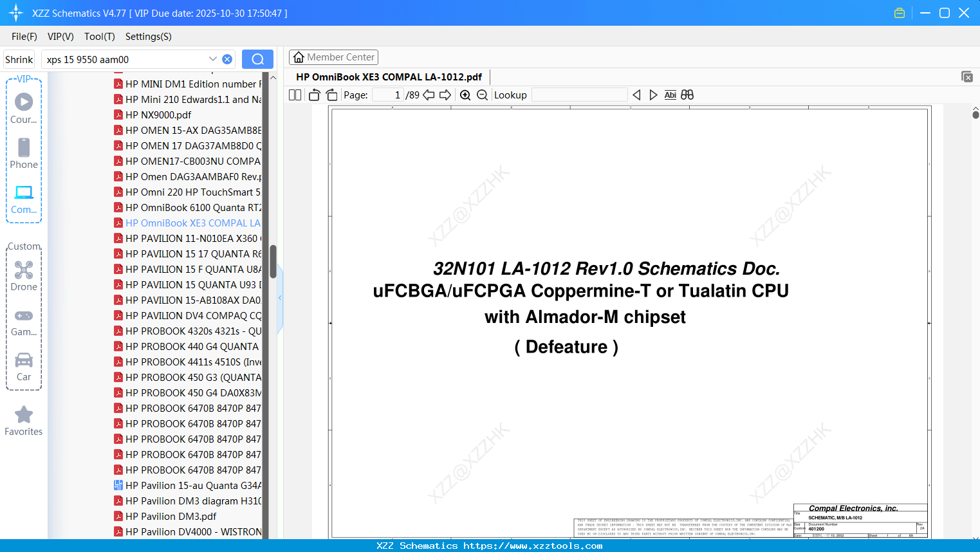Click the Shrink button
The height and width of the screenshot is (552, 980).
(x=19, y=59)
